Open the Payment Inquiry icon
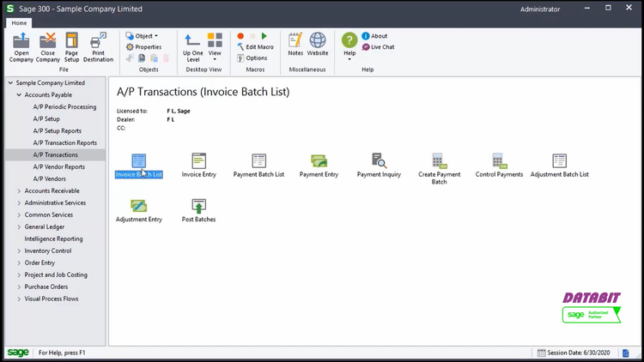 point(379,161)
